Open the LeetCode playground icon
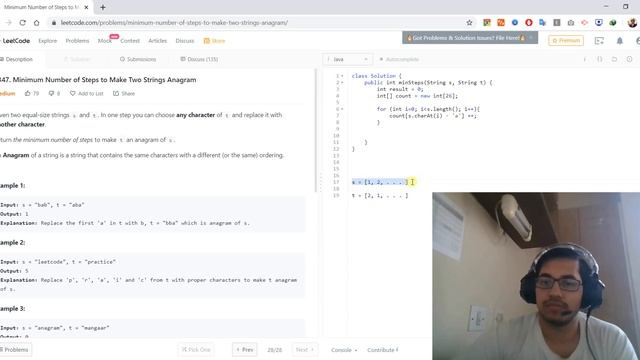Screen dimensions: 640x360 [599, 41]
